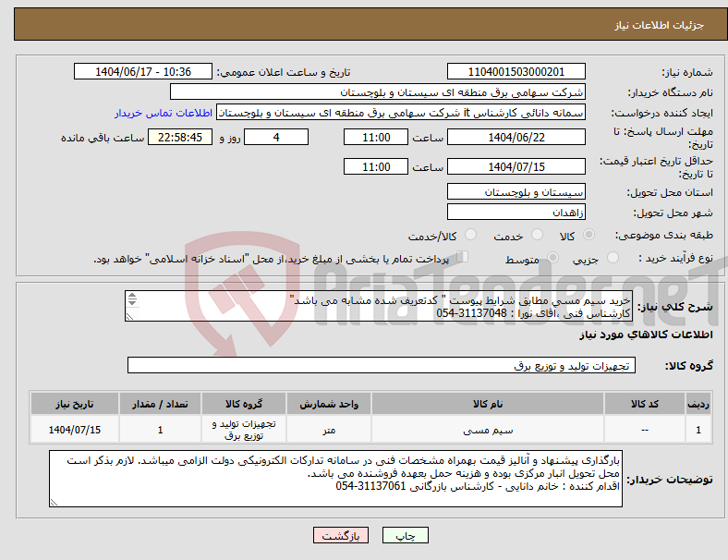
Task: Click the quantity cell showing 1
Action: [x=160, y=430]
